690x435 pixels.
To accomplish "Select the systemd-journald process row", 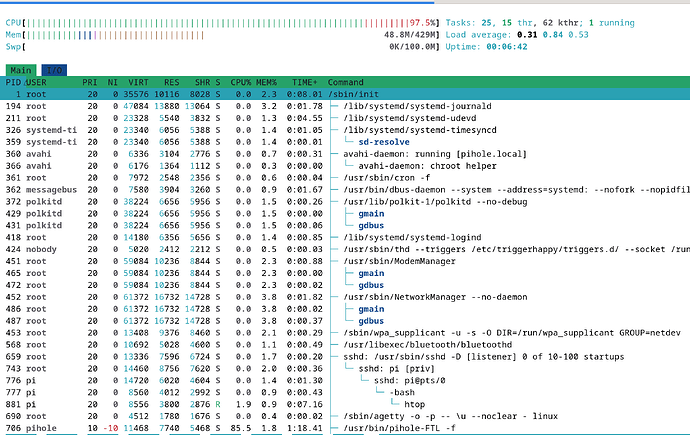I will coord(345,106).
